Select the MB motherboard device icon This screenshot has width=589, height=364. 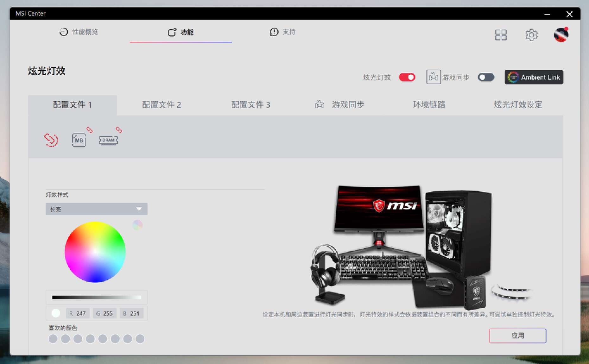pyautogui.click(x=79, y=140)
